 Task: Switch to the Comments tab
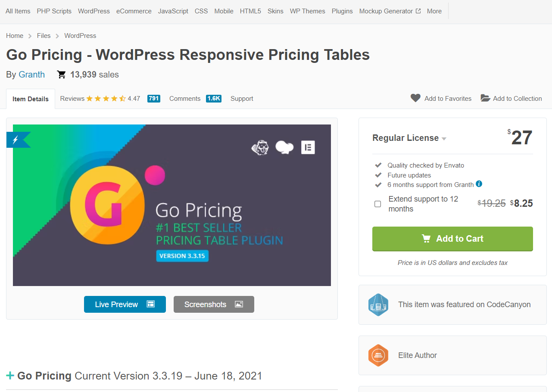[185, 98]
